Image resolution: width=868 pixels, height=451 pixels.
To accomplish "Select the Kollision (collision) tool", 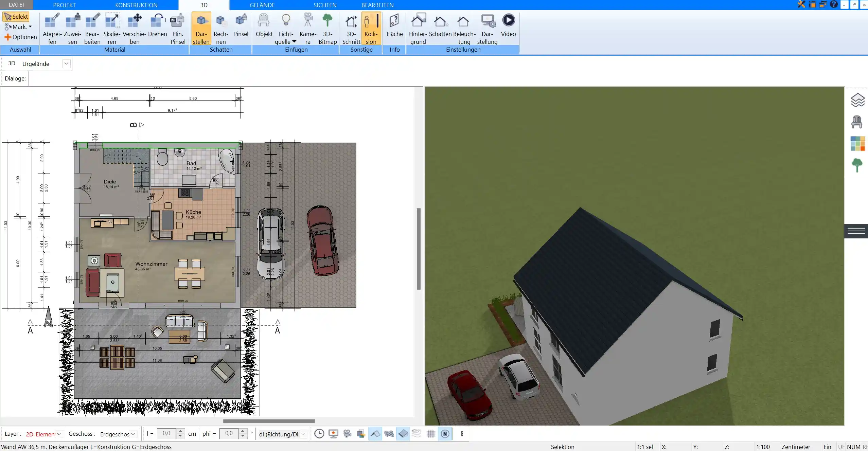I will click(370, 29).
